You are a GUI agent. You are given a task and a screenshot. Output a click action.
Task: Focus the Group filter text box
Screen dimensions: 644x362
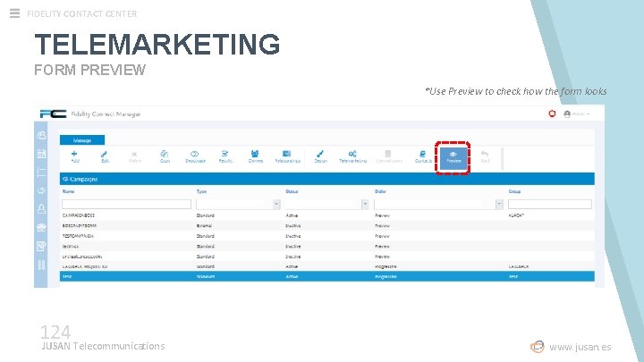point(550,204)
